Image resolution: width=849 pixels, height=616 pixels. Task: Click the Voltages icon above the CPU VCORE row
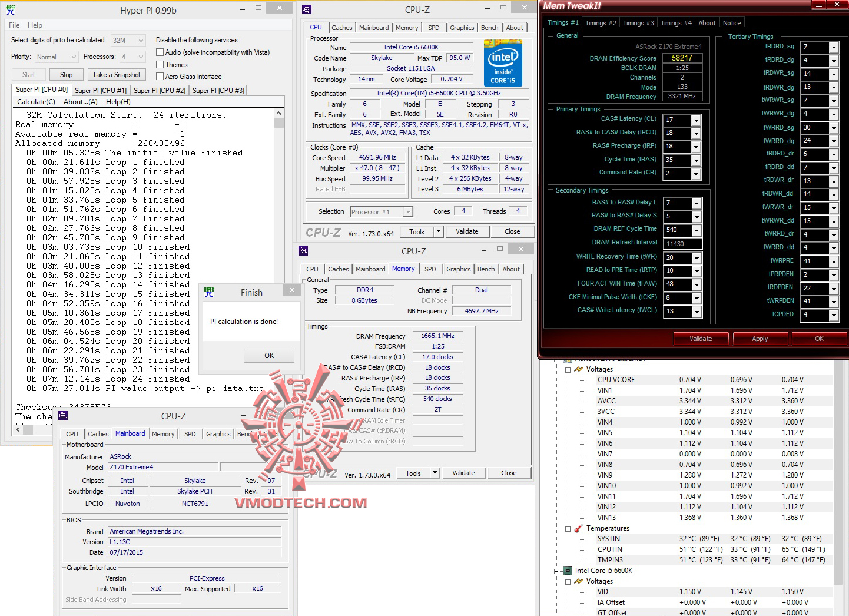[x=578, y=369]
